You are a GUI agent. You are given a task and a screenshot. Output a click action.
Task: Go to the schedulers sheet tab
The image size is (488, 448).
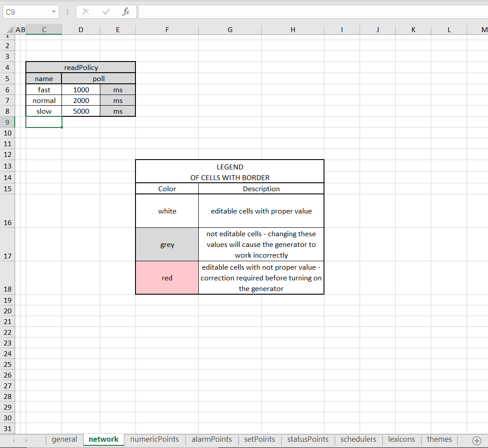[358, 440]
